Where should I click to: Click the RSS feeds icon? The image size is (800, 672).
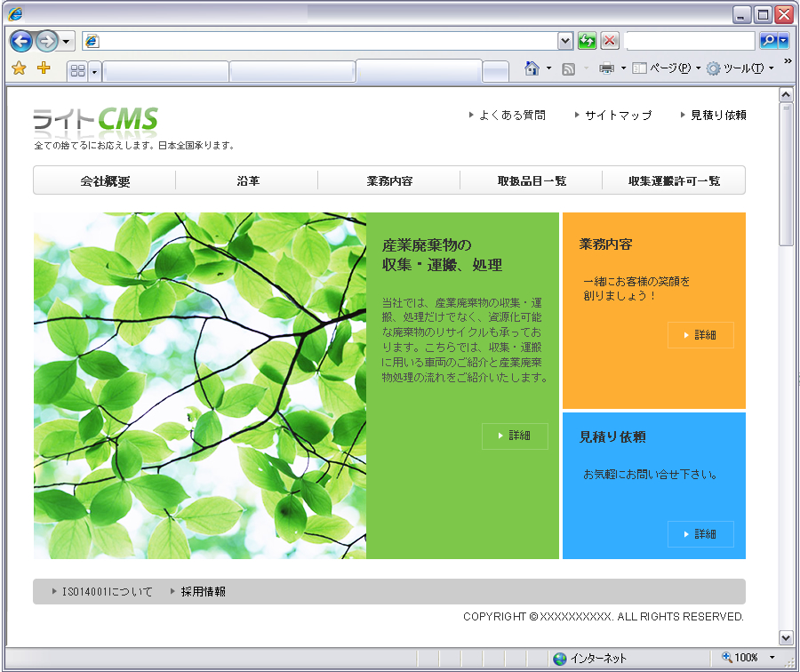568,68
